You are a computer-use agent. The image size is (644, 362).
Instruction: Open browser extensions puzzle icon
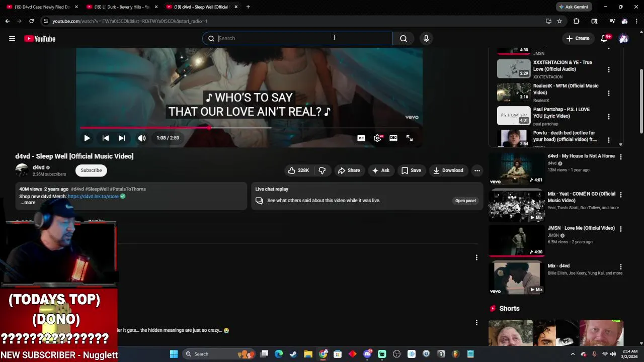click(577, 21)
